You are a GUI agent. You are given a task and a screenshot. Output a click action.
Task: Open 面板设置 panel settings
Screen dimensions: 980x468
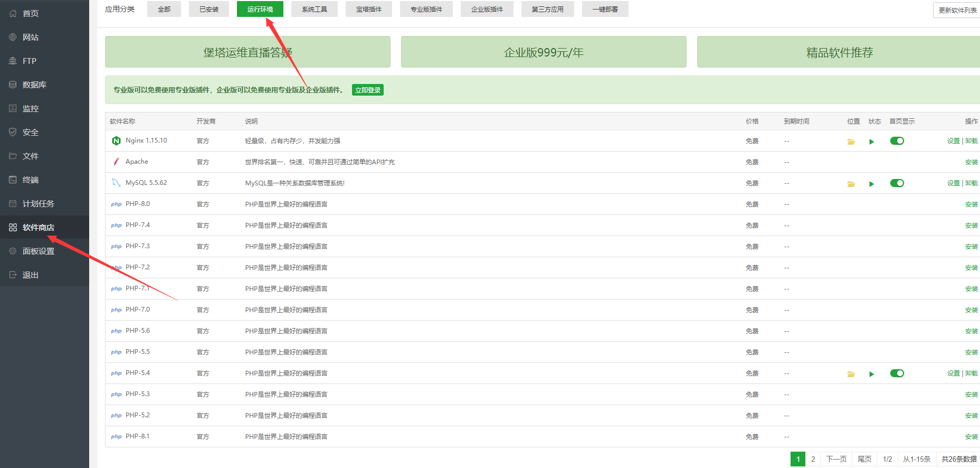click(x=38, y=251)
